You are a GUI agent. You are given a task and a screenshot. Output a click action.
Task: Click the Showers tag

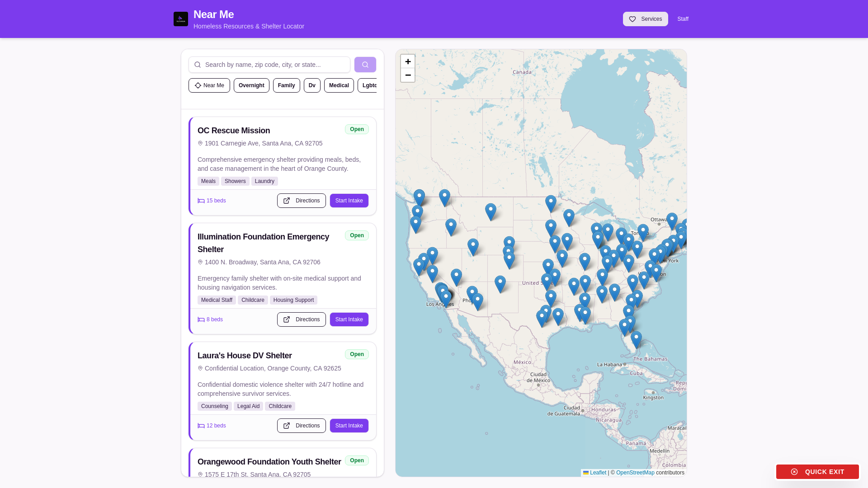pos(235,181)
